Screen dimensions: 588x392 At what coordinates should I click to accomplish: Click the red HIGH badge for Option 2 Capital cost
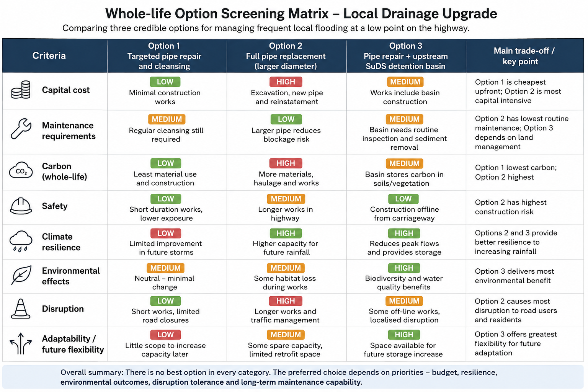pos(286,82)
